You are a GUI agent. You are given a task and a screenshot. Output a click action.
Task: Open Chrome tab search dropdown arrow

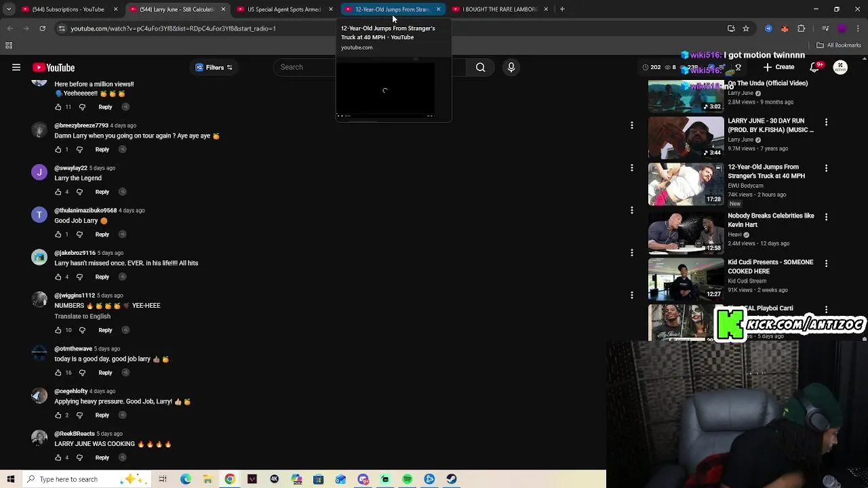(x=9, y=9)
